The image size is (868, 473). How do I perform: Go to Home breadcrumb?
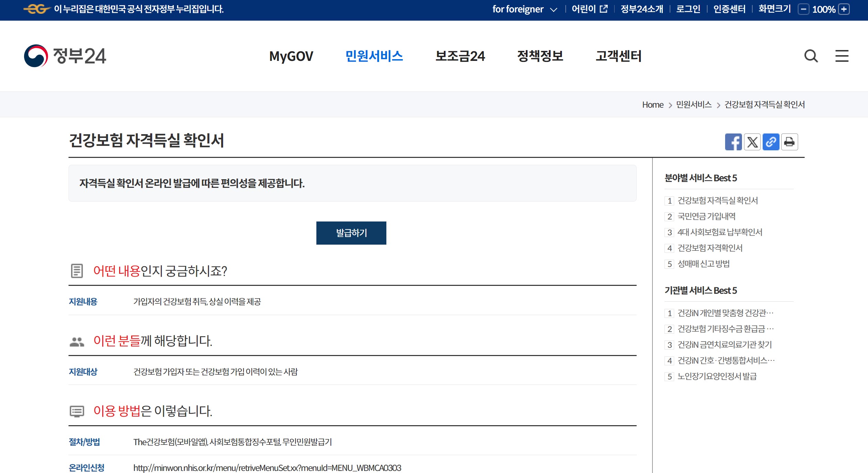[x=652, y=105]
